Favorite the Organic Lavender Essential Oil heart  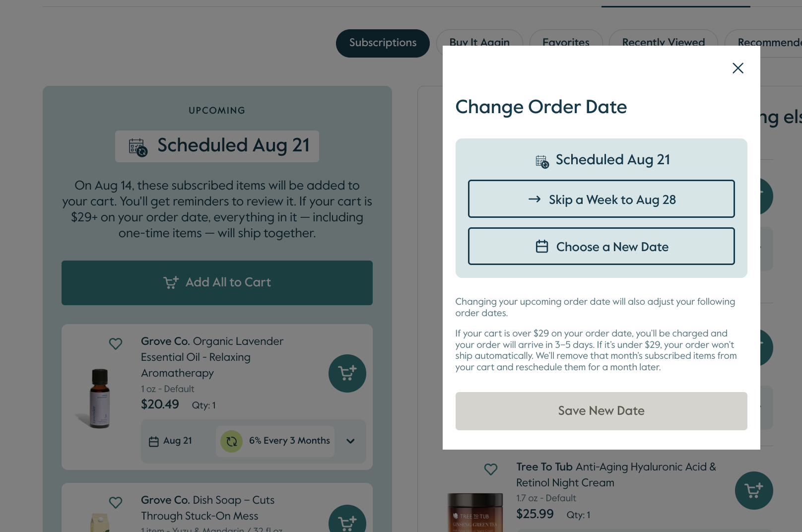pyautogui.click(x=116, y=343)
